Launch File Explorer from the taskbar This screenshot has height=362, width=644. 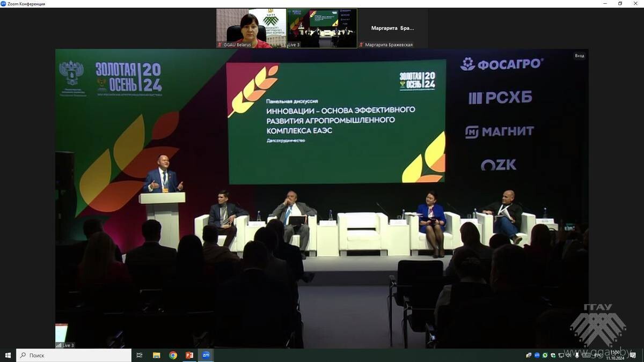coord(157,355)
